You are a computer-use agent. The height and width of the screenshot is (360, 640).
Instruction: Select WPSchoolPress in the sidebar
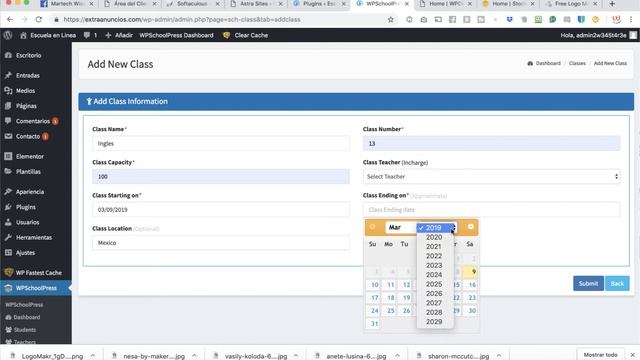[x=36, y=288]
